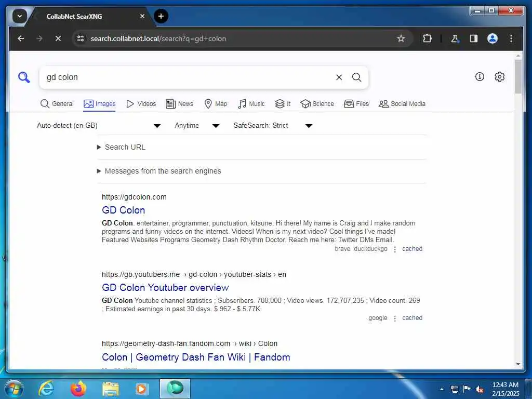Open more options dots beside google
532x399 pixels.
(x=395, y=318)
